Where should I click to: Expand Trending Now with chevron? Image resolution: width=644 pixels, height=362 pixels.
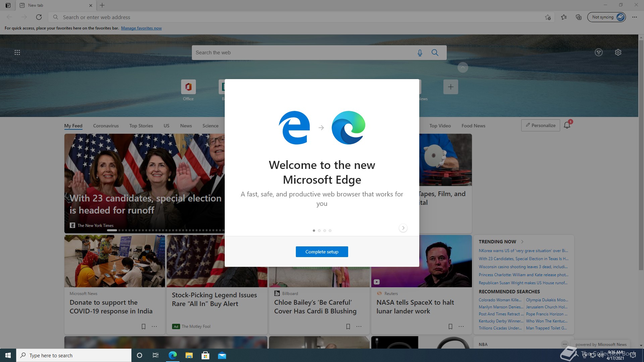(522, 242)
